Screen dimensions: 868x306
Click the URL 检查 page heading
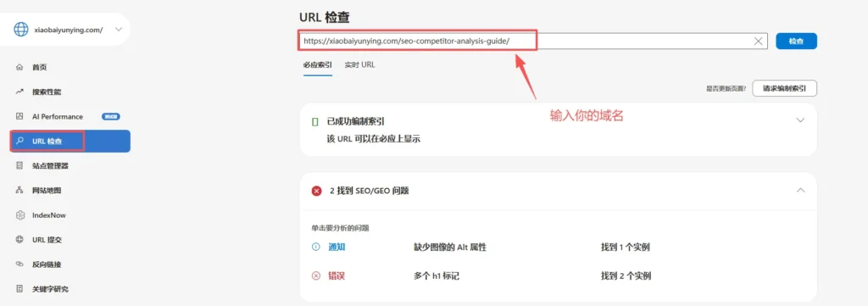pyautogui.click(x=325, y=17)
